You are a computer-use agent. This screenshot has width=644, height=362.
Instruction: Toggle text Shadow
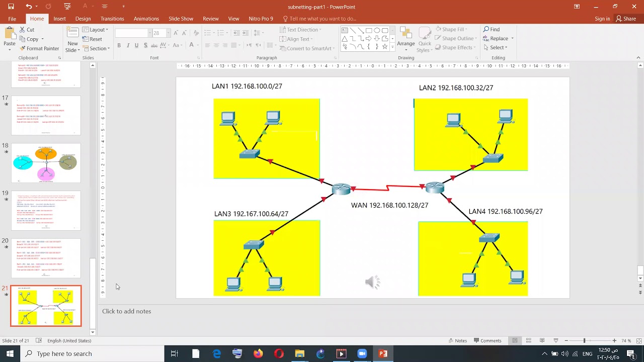(x=145, y=45)
